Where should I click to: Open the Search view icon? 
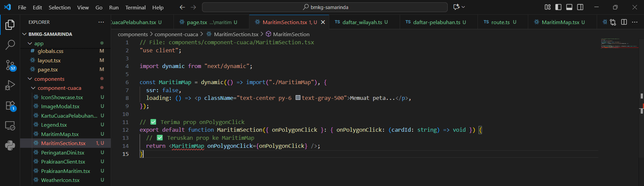click(x=10, y=45)
